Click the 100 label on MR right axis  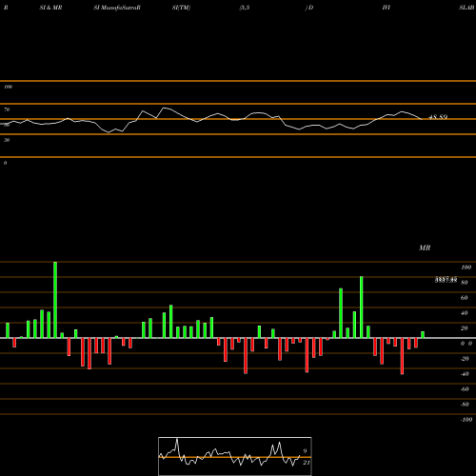[466, 268]
